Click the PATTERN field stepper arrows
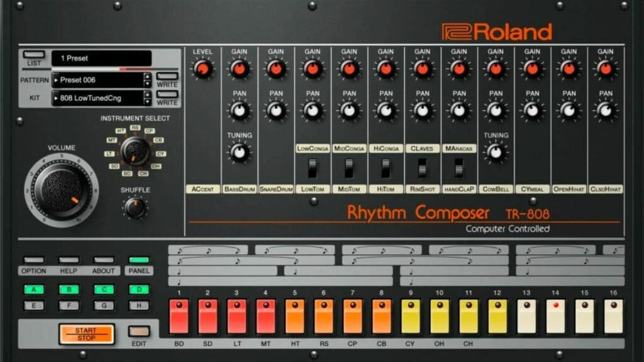The width and height of the screenshot is (644, 362). [x=147, y=80]
